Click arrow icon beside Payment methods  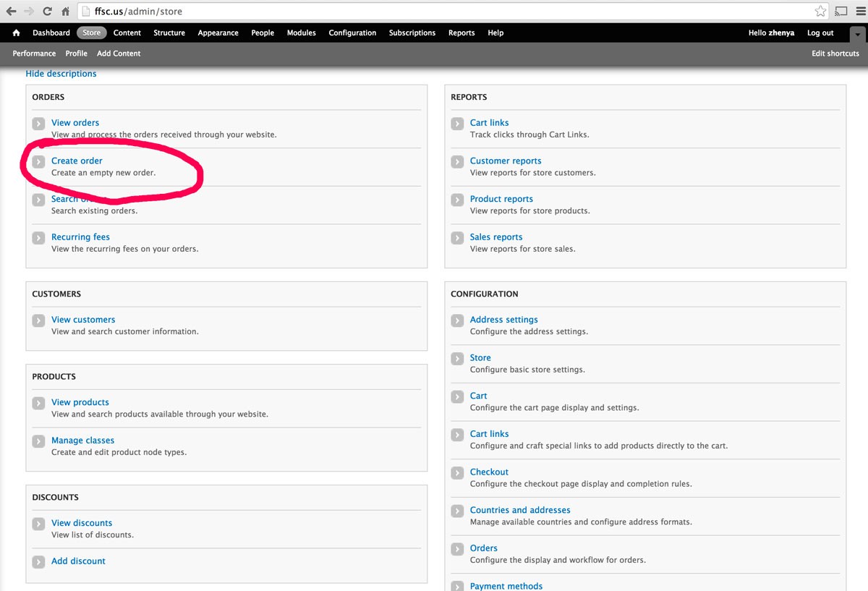[457, 587]
